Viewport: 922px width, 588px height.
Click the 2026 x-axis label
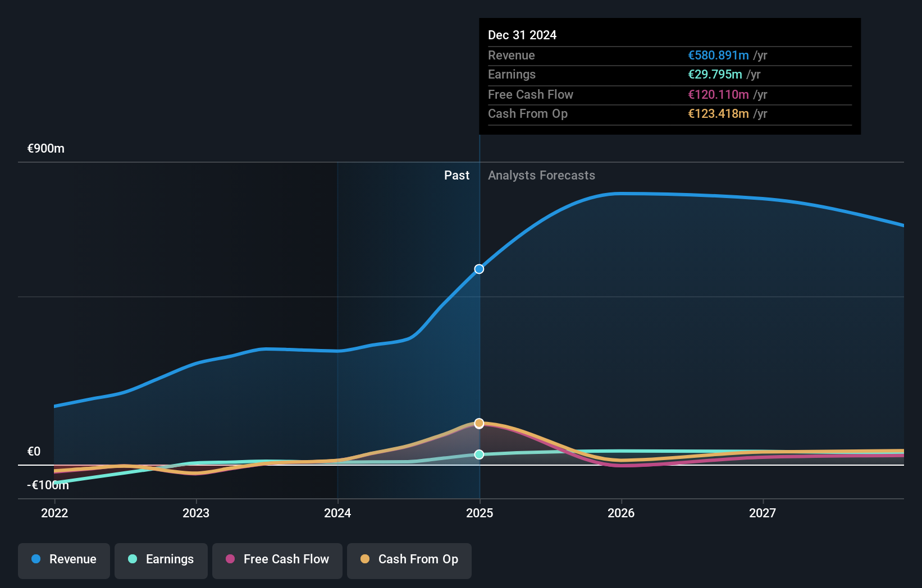click(x=621, y=513)
